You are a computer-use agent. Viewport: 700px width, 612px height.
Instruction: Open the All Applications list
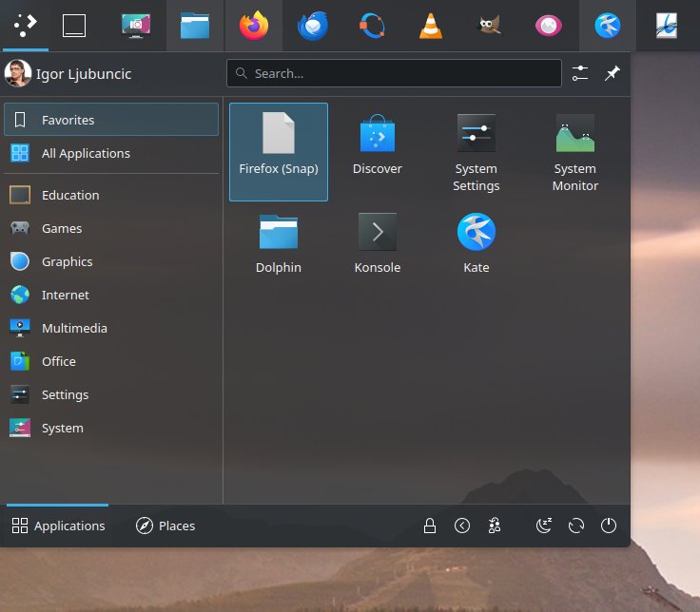pyautogui.click(x=86, y=153)
